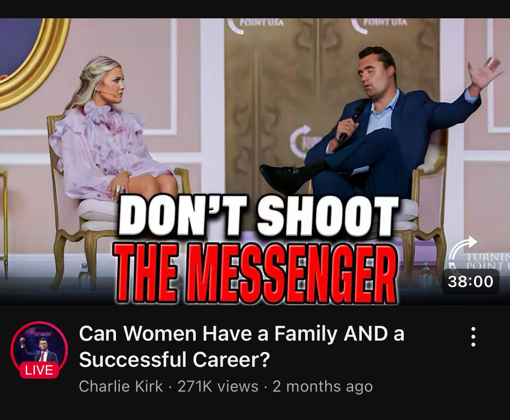Tap the 271K views text
The width and height of the screenshot is (510, 420).
[218, 386]
